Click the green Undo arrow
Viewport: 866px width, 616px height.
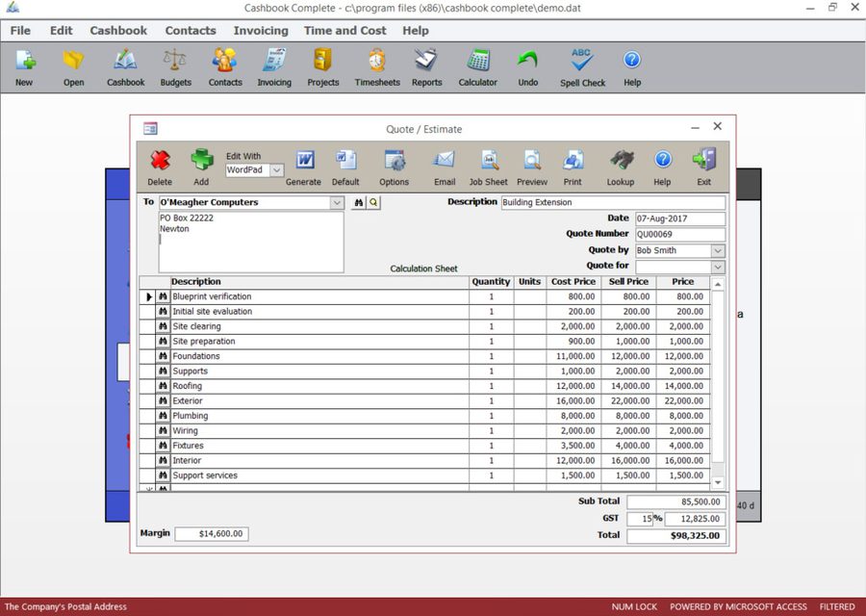pos(527,61)
